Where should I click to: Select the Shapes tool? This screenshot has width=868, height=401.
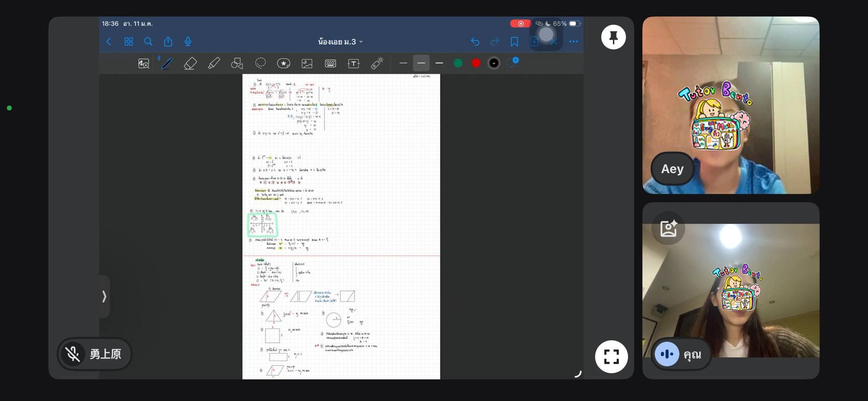237,64
